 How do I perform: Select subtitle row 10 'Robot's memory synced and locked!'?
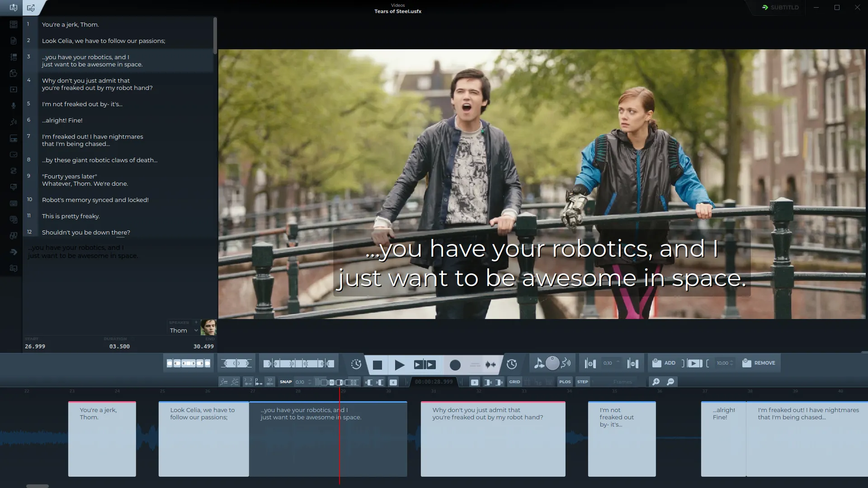[118, 200]
